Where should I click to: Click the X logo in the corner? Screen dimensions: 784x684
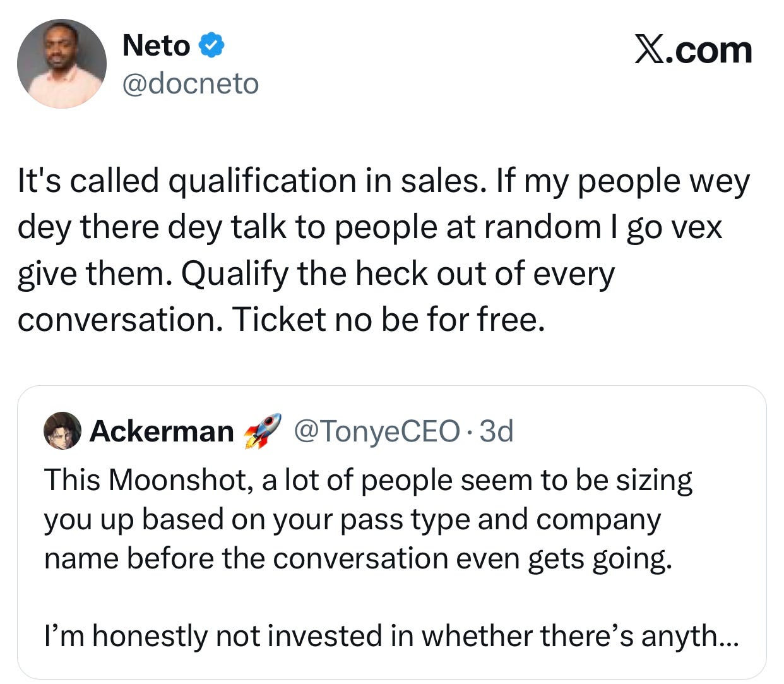(653, 50)
